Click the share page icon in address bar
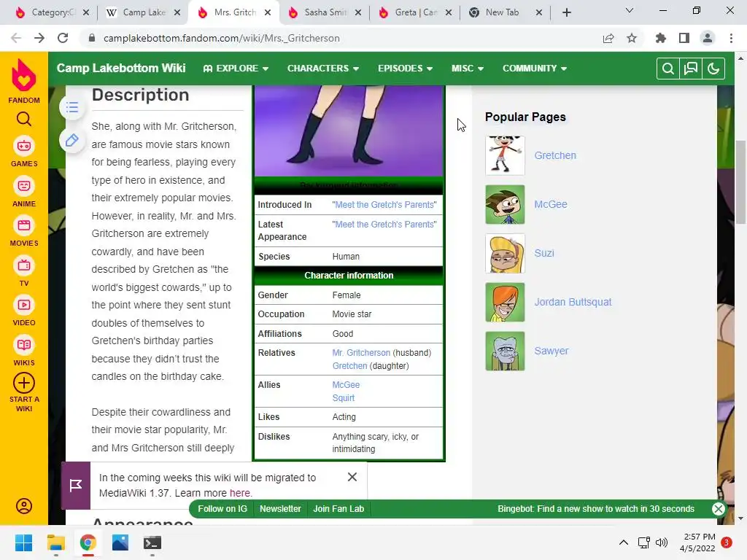 (608, 38)
